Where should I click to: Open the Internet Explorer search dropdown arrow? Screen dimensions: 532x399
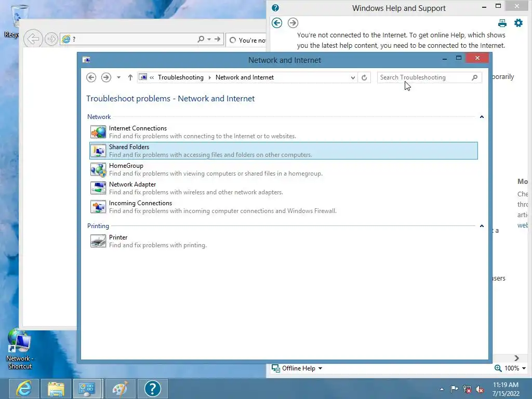(x=209, y=39)
